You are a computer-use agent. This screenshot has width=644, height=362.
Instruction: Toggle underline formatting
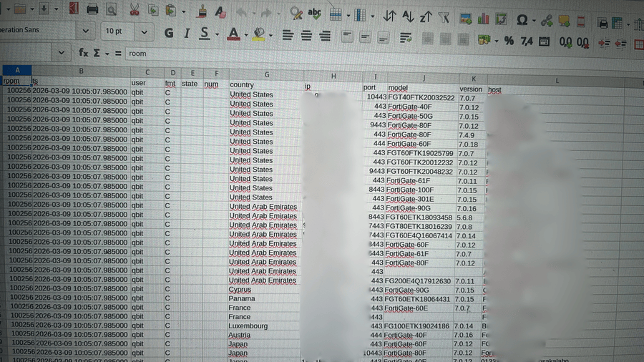pos(204,34)
